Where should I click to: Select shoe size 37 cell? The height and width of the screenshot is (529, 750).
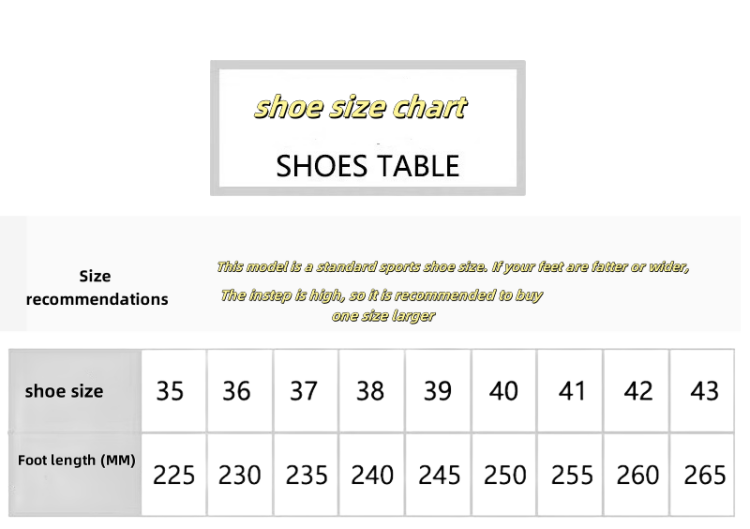306,391
